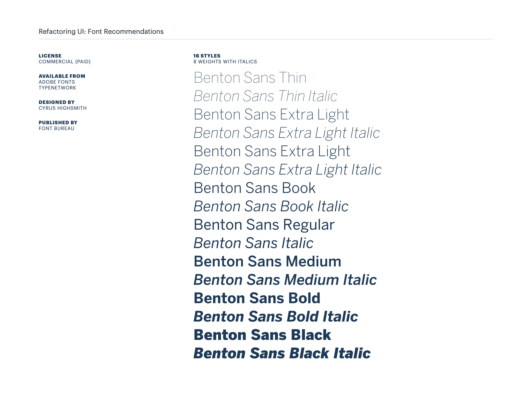Click the "Benton Sans Bold" sample line
The height and width of the screenshot is (411, 532).
[257, 298]
